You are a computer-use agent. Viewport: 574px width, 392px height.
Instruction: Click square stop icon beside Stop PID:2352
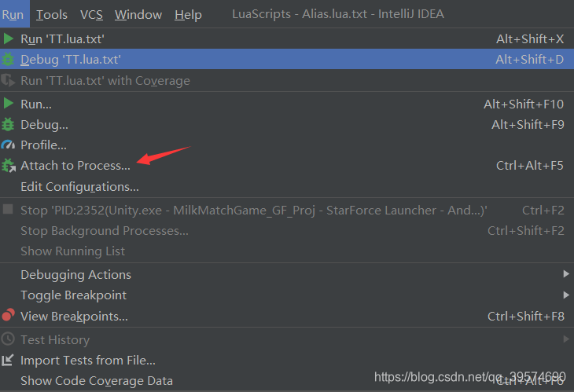pyautogui.click(x=8, y=210)
